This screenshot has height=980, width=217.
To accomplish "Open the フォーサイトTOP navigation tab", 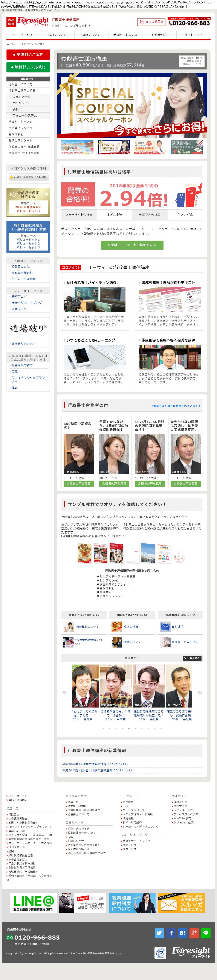I will (x=23, y=35).
